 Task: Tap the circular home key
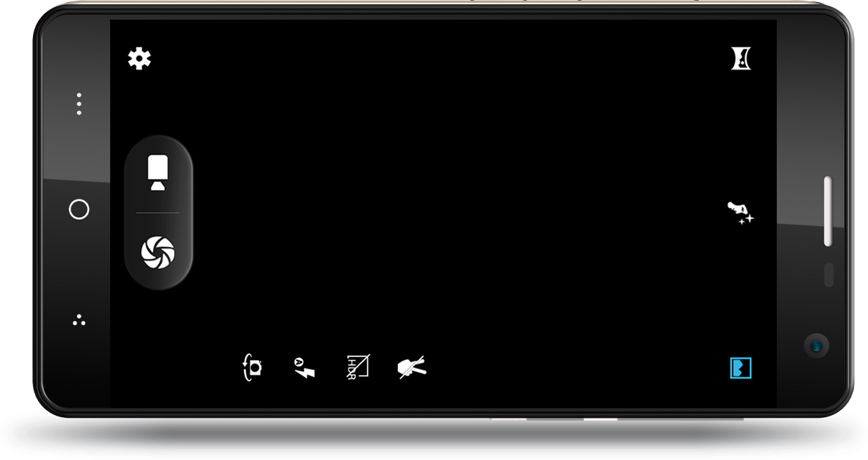coord(79,209)
